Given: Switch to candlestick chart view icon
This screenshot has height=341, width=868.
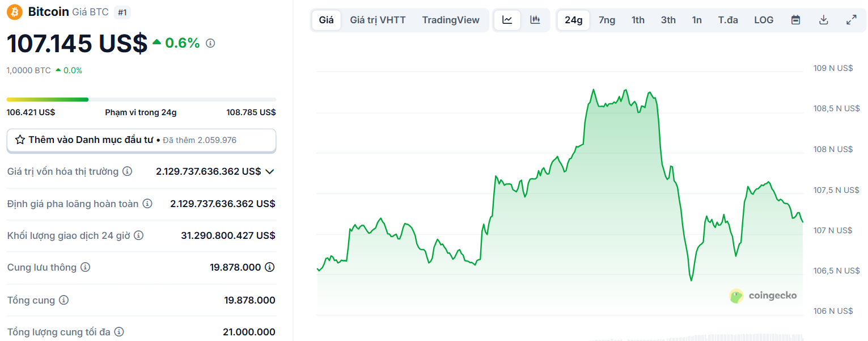Looking at the screenshot, I should (x=535, y=20).
